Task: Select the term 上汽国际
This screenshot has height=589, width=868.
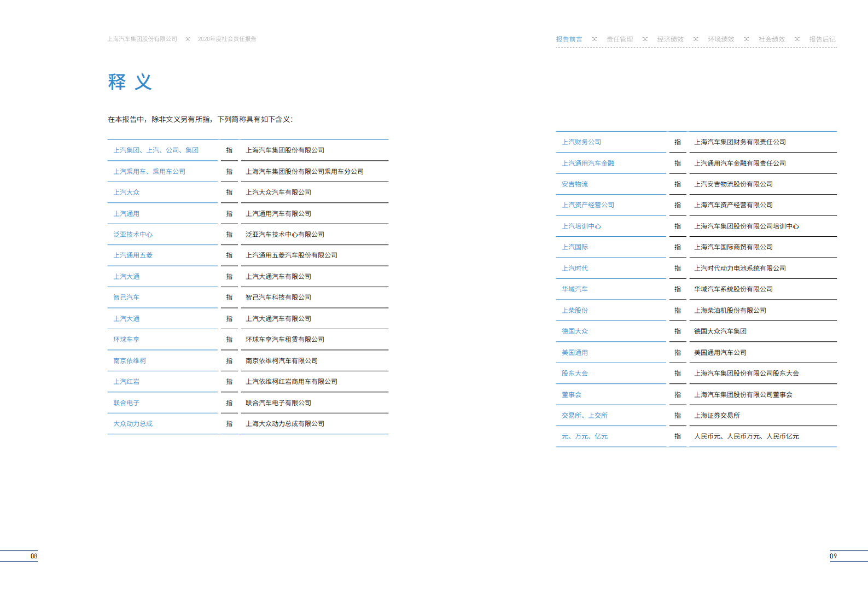Action: click(575, 247)
